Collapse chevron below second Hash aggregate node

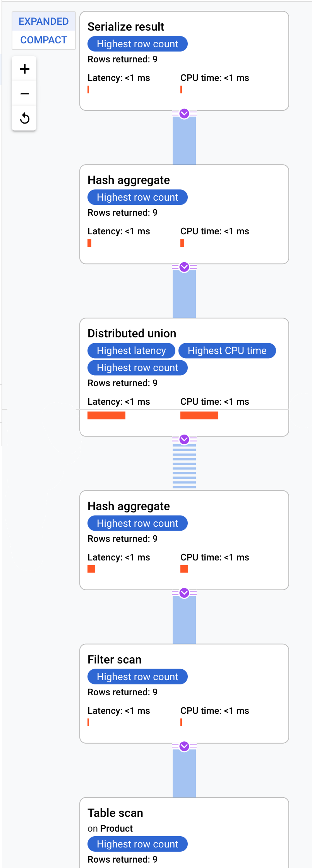184,593
